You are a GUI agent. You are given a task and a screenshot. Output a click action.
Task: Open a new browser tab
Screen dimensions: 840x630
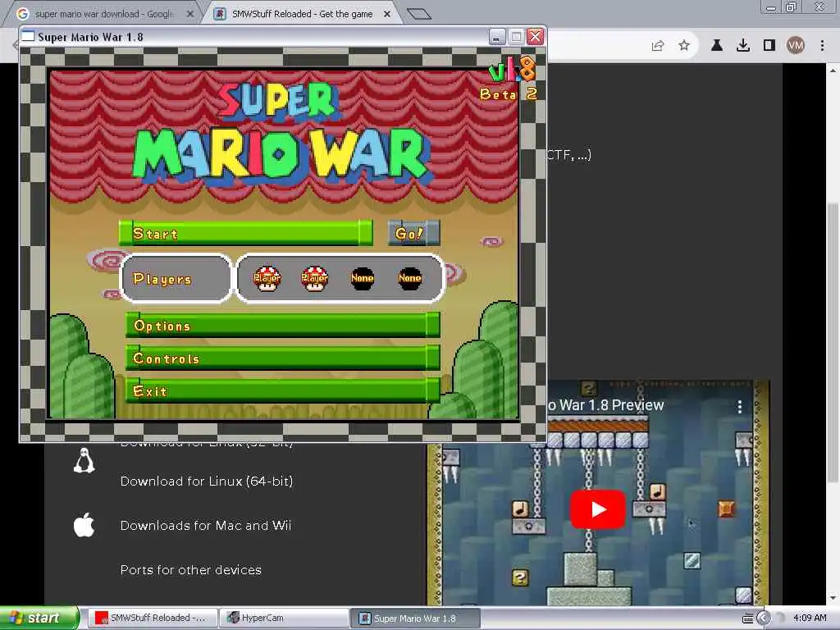[x=419, y=14]
